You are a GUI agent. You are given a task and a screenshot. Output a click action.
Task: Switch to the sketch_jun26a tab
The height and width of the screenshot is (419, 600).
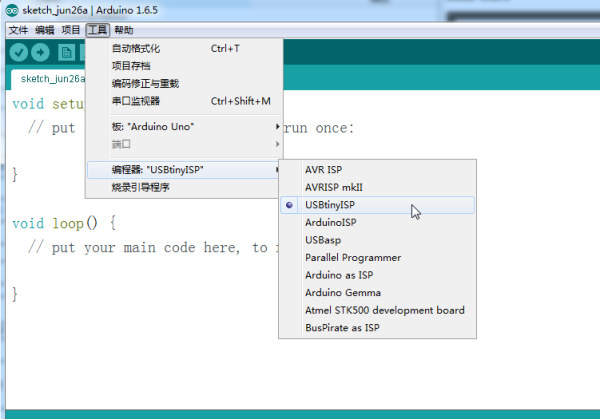[x=50, y=79]
